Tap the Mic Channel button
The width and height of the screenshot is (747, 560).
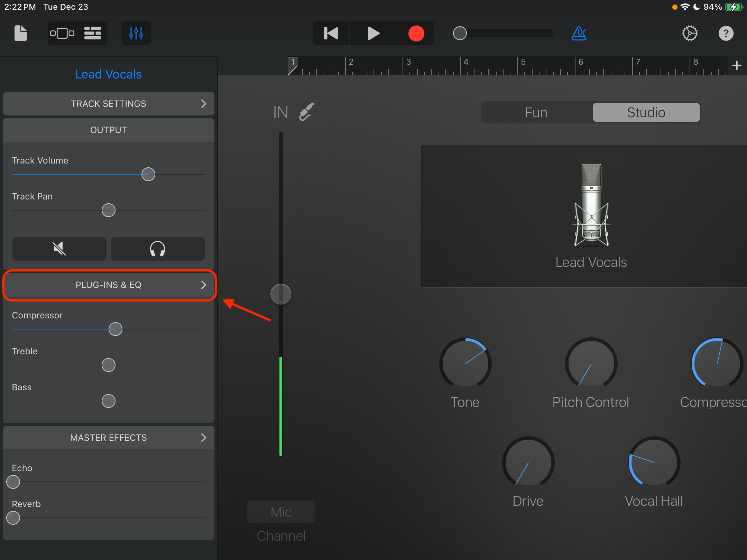pyautogui.click(x=281, y=512)
